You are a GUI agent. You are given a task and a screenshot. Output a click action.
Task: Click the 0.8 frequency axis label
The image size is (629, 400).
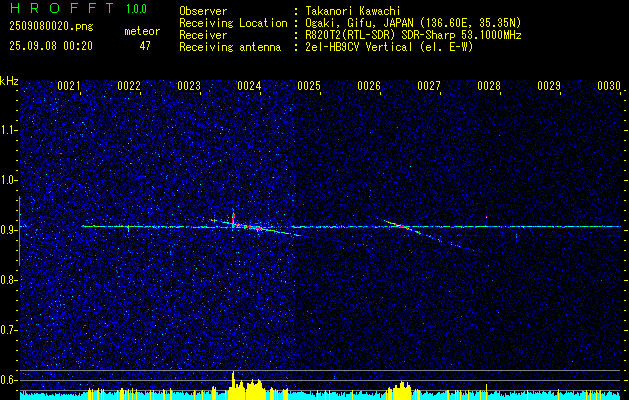8,280
